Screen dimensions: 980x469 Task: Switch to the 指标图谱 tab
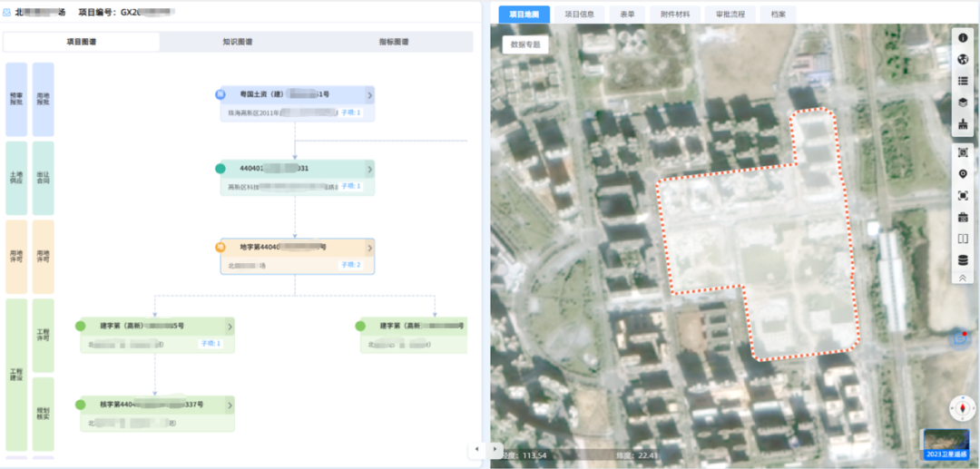coord(394,42)
